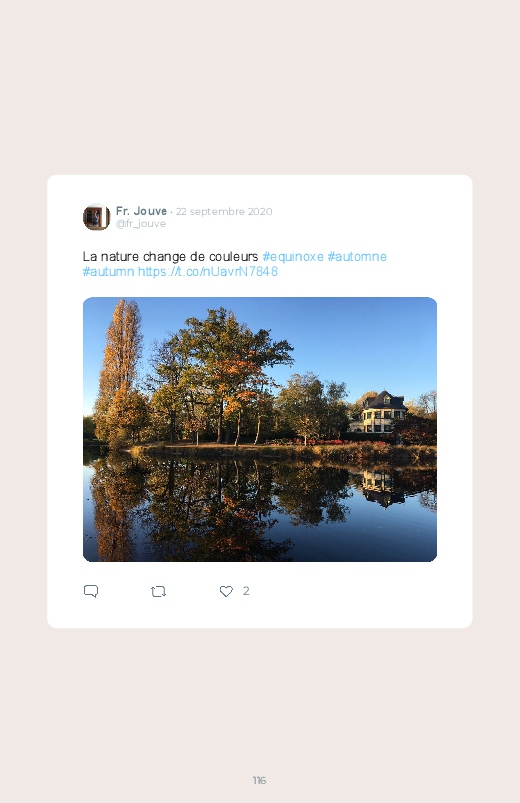The image size is (520, 803).
Task: Open the #automne hashtag
Action: tap(357, 257)
